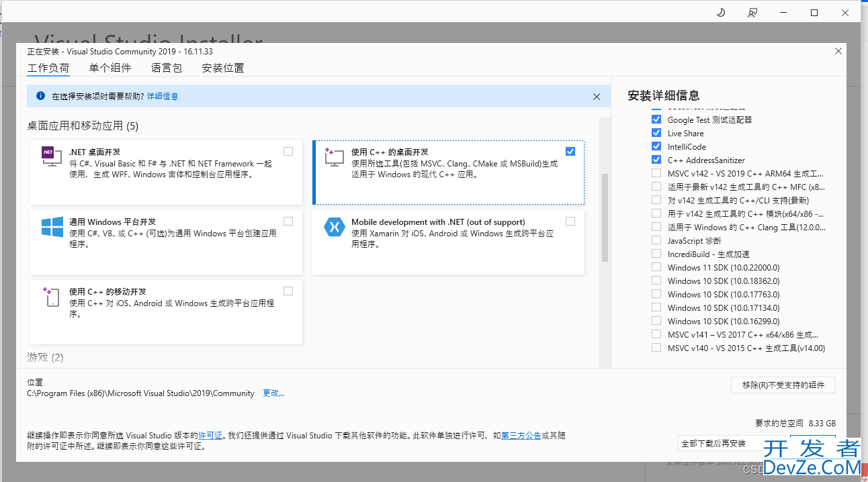Image resolution: width=868 pixels, height=482 pixels.
Task: Uncheck the 使用 C++ 的桌面开发 workload checkbox
Action: coord(570,152)
